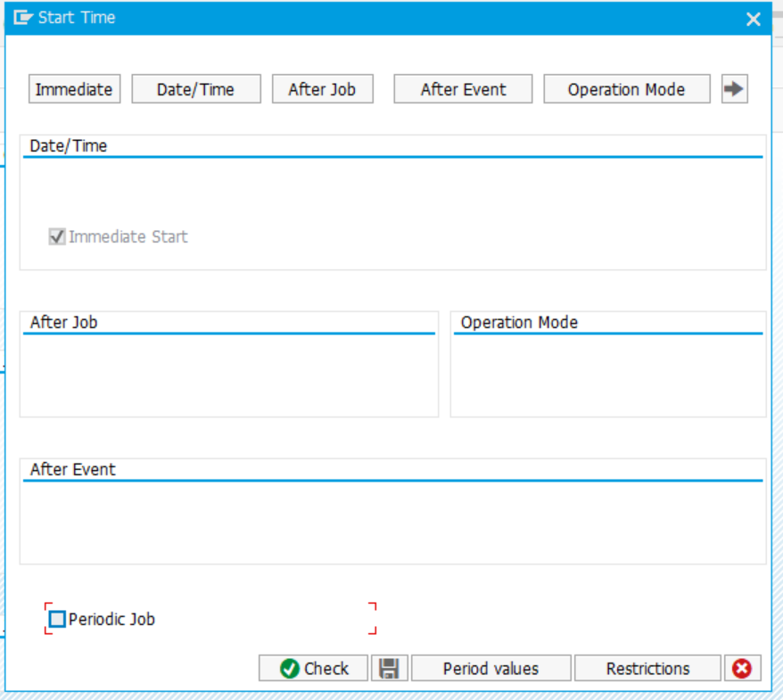The image size is (783, 700).
Task: Open the Operation Mode option
Action: click(x=627, y=89)
